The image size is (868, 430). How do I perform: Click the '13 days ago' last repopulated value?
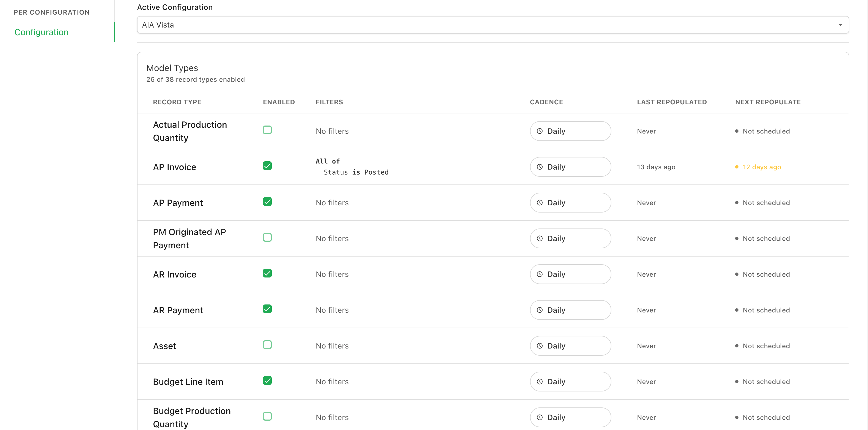(656, 167)
